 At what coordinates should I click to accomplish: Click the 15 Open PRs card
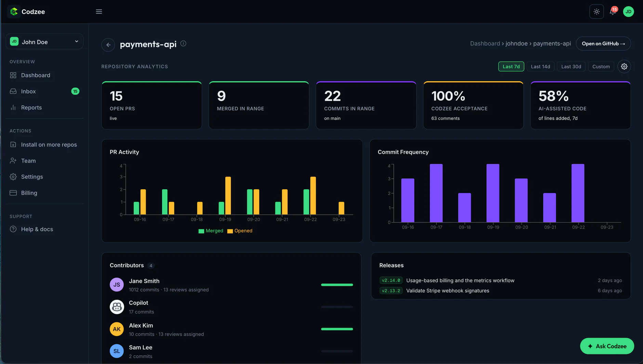152,105
